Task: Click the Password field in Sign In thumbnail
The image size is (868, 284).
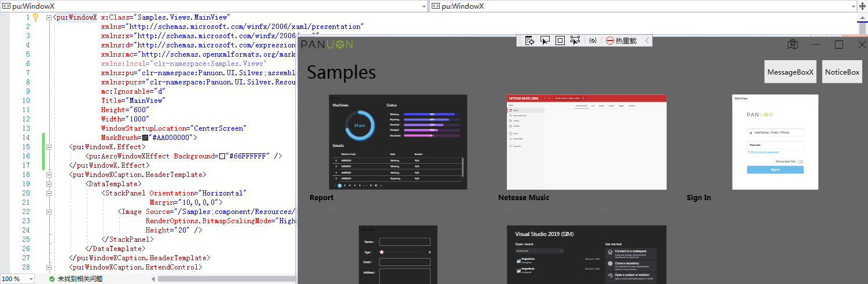Action: pyautogui.click(x=775, y=145)
